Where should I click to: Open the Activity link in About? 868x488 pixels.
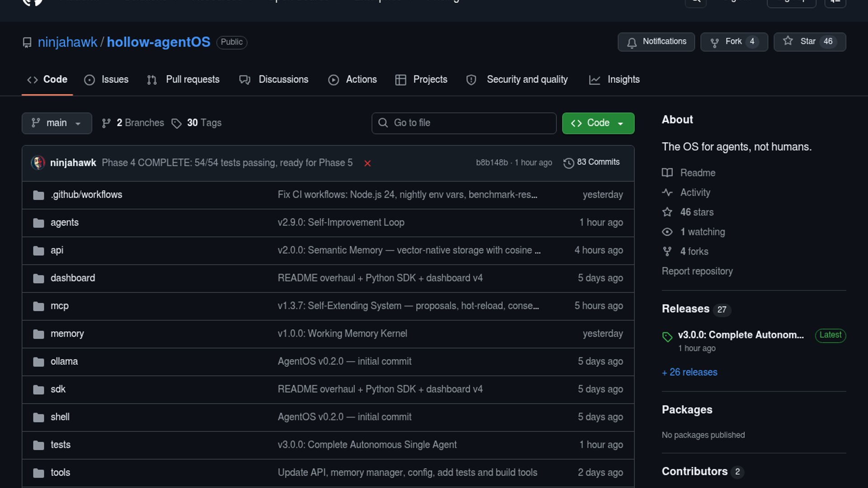click(x=695, y=192)
